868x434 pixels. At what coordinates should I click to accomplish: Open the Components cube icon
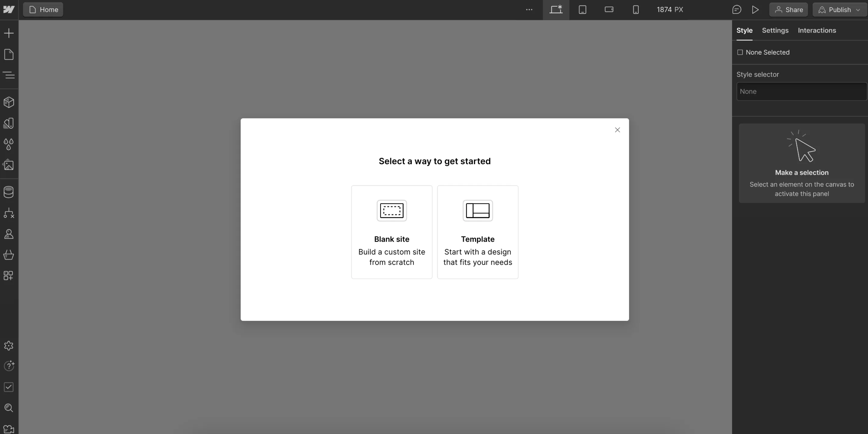click(x=9, y=102)
